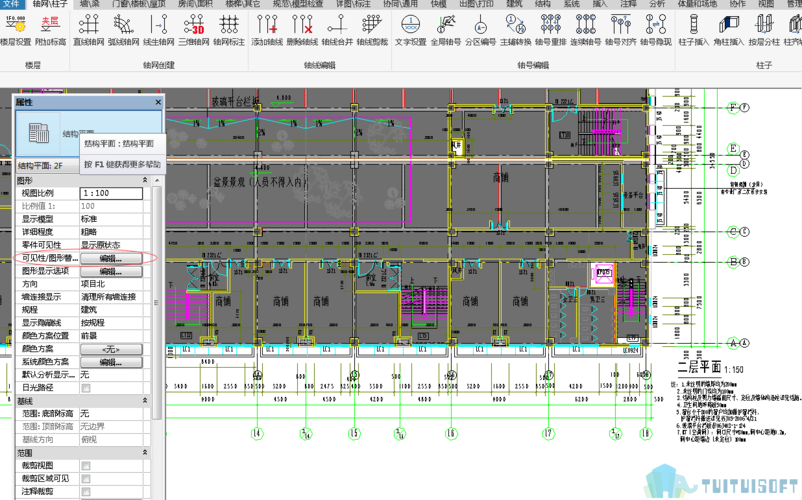
Task: Click 轴号重排 renumber axis icon
Action: pyautogui.click(x=551, y=31)
